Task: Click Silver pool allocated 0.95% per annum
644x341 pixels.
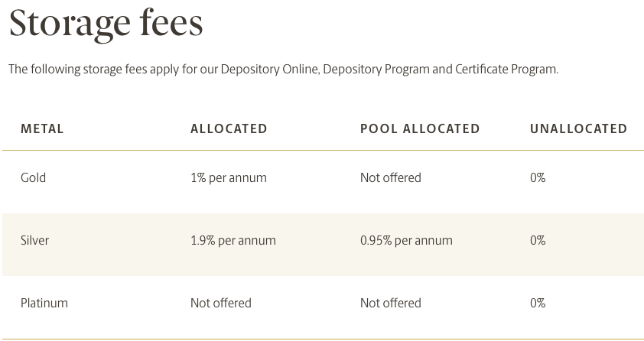Action: (x=407, y=240)
